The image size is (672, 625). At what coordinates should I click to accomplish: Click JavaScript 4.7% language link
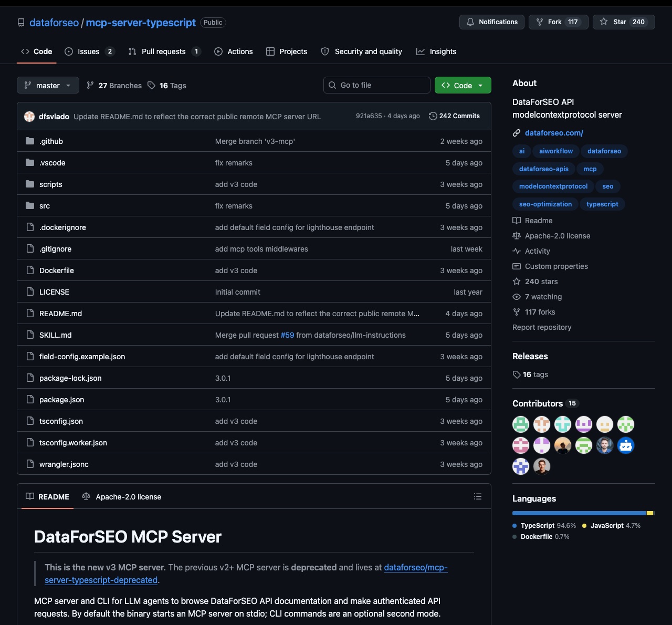tap(611, 526)
